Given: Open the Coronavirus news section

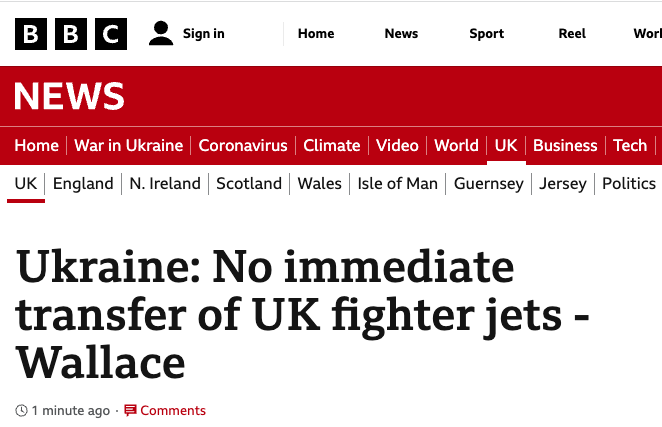Looking at the screenshot, I should tap(243, 145).
